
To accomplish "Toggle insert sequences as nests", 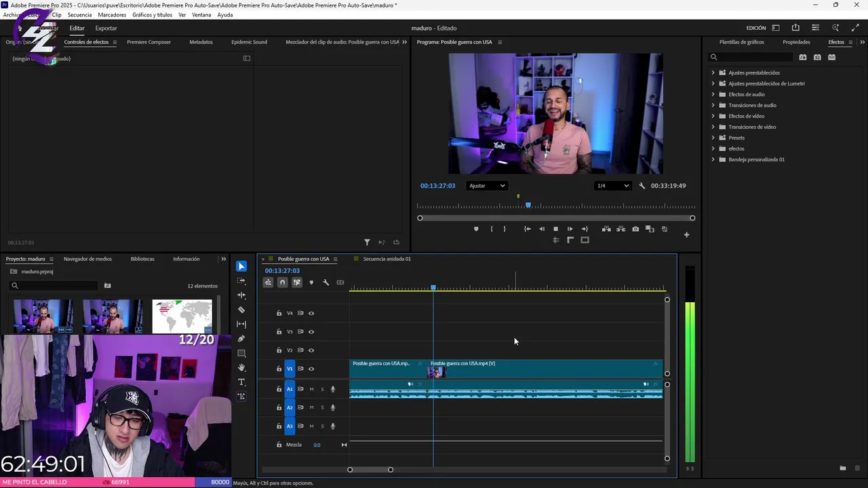I will (268, 283).
